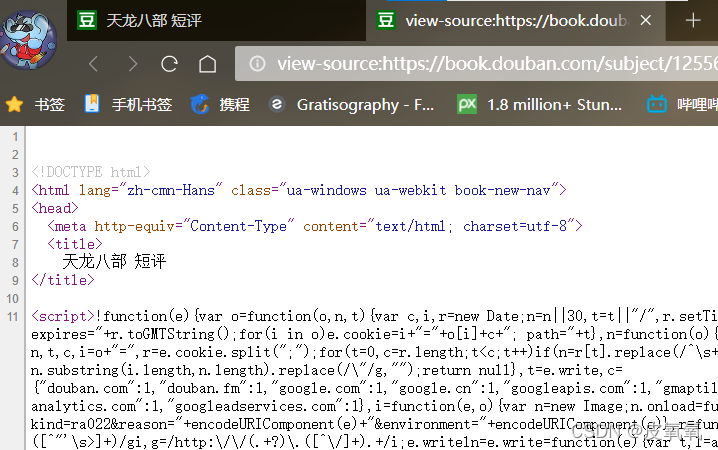Image resolution: width=718 pixels, height=450 pixels.
Task: Click the html lang tag line
Action: (299, 190)
